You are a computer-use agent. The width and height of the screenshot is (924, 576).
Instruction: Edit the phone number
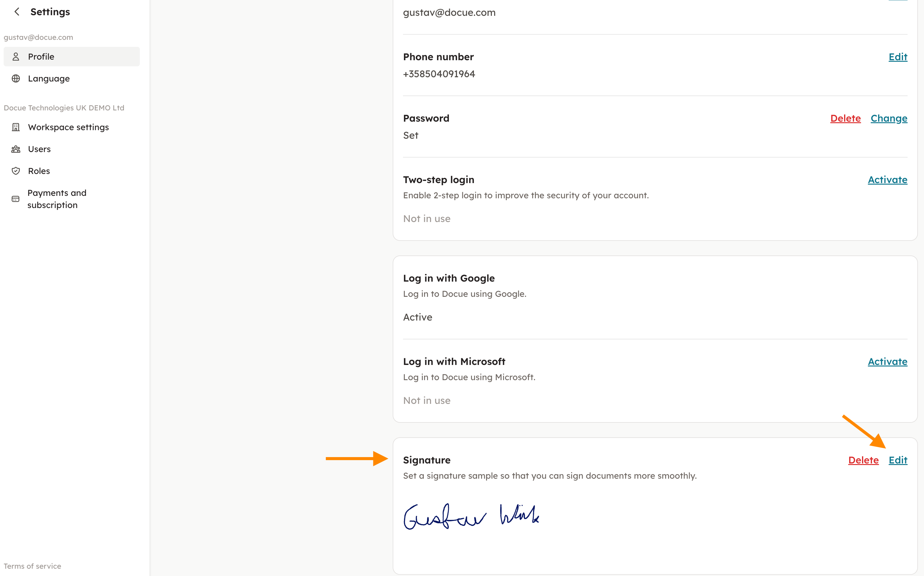(x=898, y=57)
